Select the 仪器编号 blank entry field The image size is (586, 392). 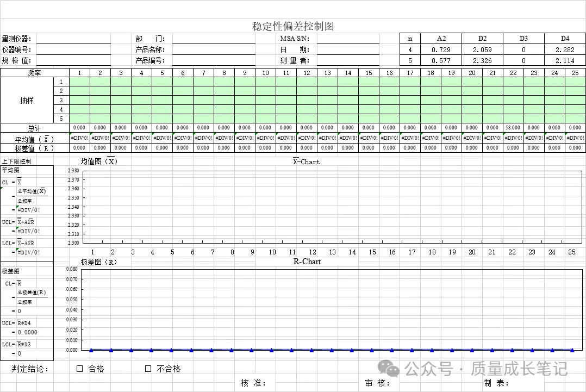pos(73,49)
